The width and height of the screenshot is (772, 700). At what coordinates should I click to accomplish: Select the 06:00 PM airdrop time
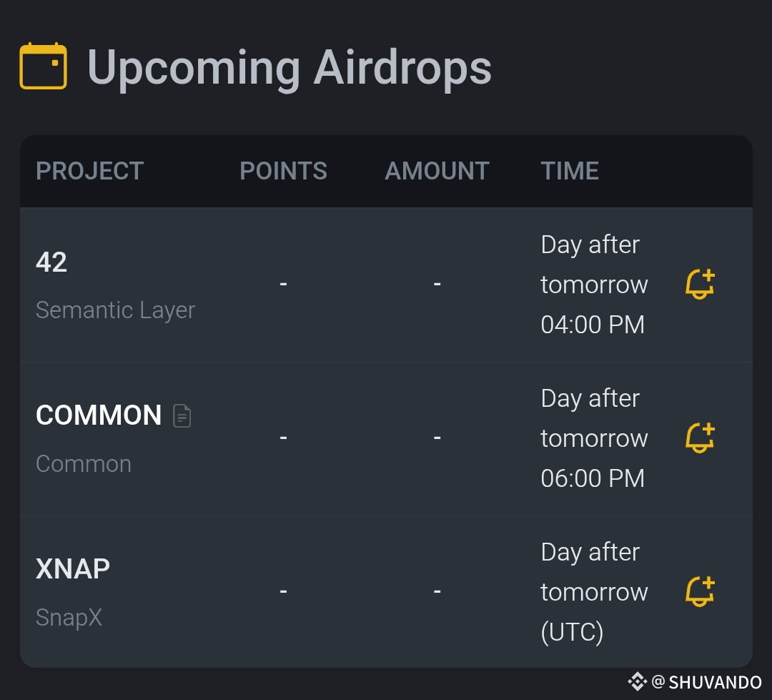[593, 478]
